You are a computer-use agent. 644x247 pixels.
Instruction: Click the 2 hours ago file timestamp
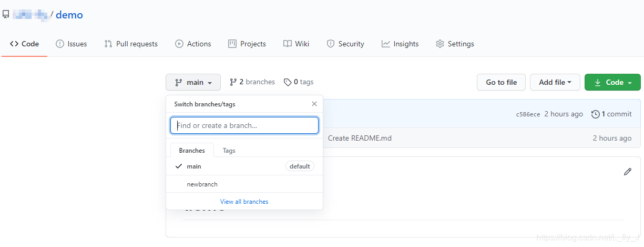(x=612, y=138)
